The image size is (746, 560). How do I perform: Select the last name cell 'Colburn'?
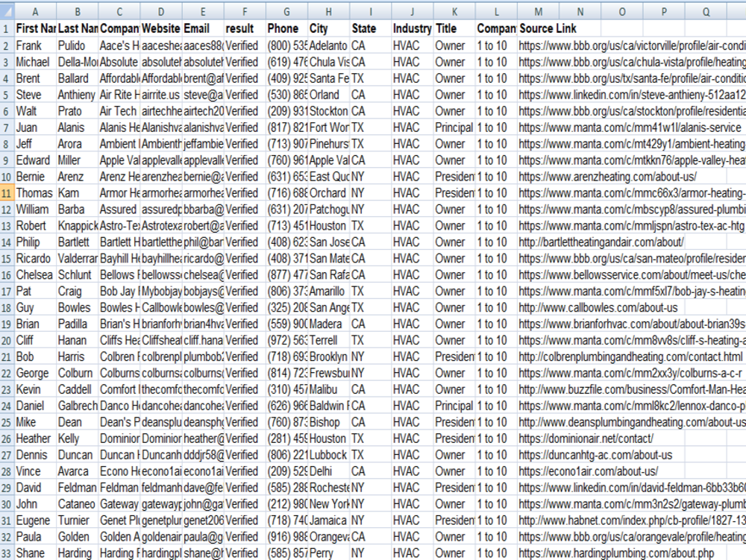click(x=78, y=373)
